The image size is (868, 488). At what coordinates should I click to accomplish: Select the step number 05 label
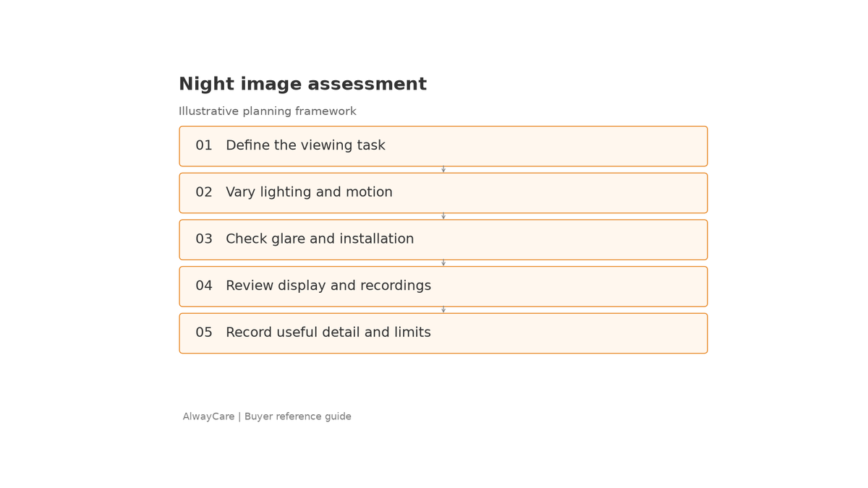(204, 333)
